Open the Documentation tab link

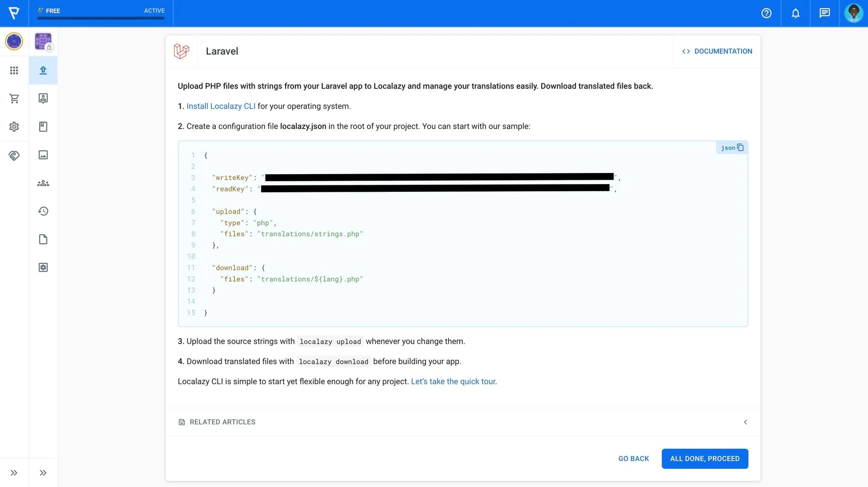717,51
